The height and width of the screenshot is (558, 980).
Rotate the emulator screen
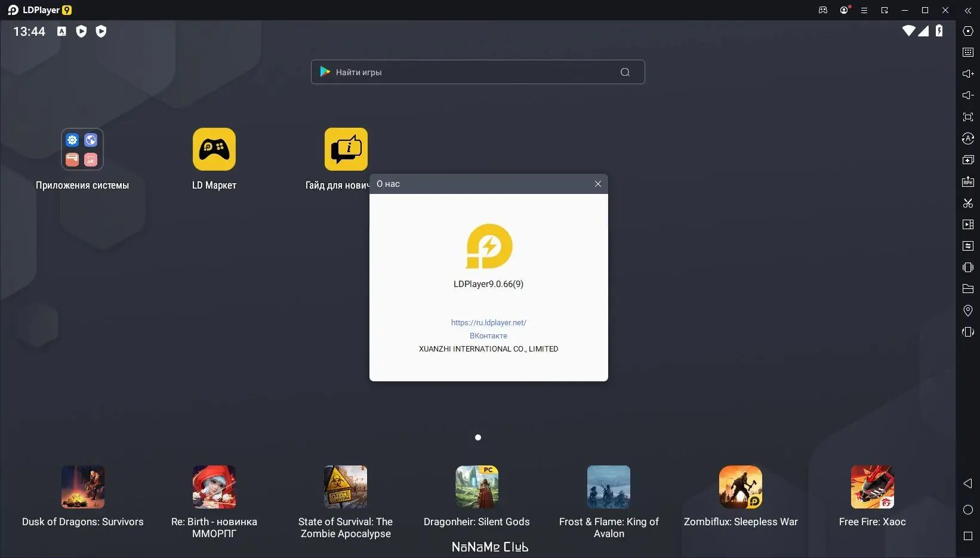pos(968,332)
